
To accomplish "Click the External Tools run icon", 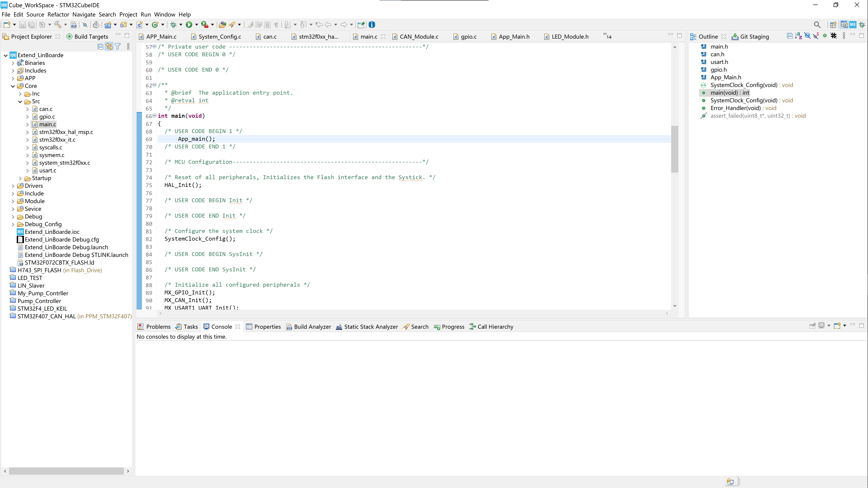I will click(205, 25).
